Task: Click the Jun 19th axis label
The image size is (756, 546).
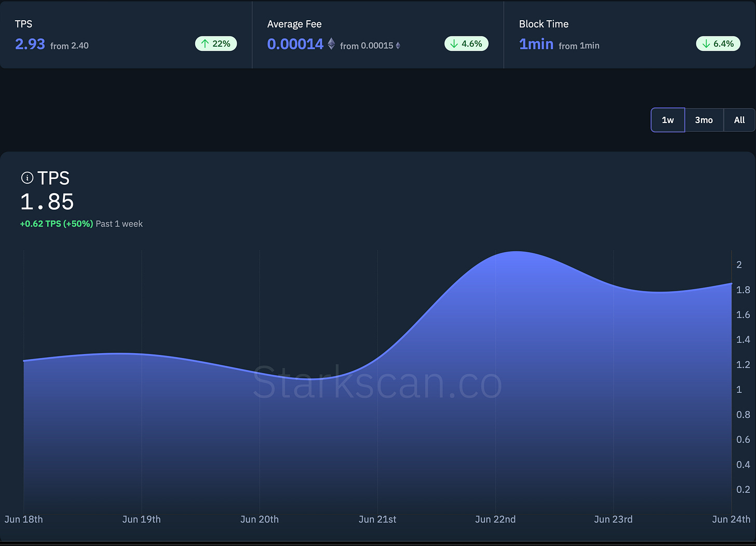Action: (x=142, y=519)
